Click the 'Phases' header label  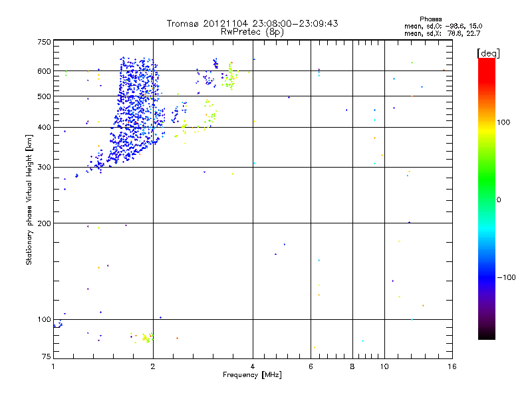pyautogui.click(x=430, y=19)
